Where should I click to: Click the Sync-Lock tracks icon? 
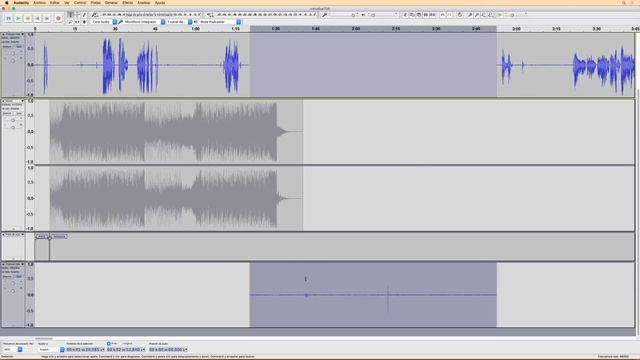[460, 15]
